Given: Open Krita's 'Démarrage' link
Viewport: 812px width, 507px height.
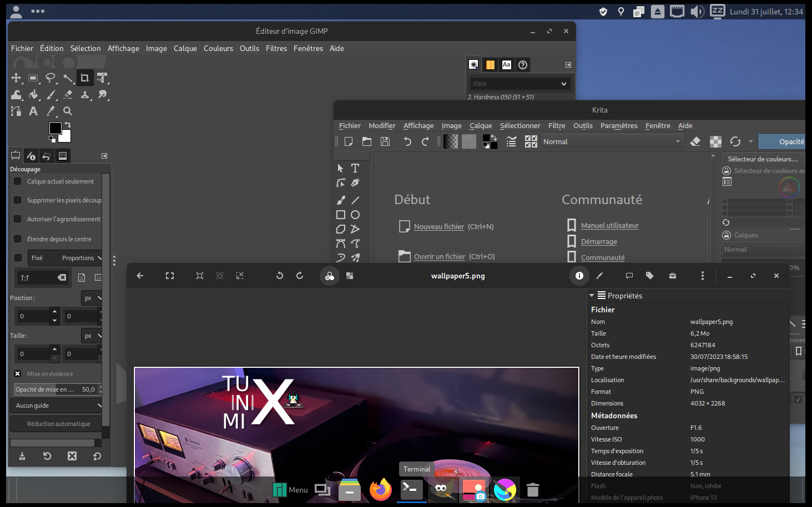Looking at the screenshot, I should click(x=599, y=241).
